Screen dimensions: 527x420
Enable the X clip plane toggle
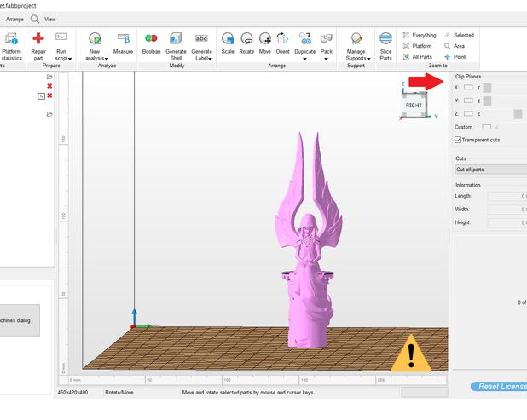click(468, 87)
